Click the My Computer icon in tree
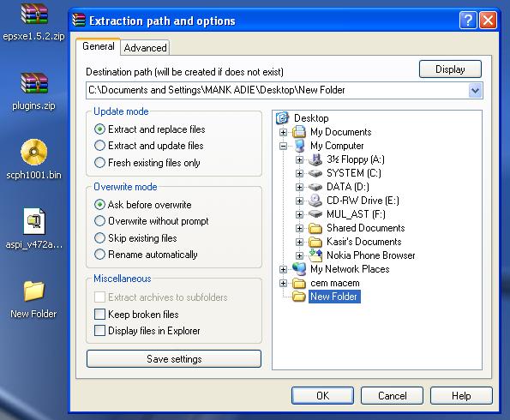Viewport: 510px width, 420px height. 299,146
